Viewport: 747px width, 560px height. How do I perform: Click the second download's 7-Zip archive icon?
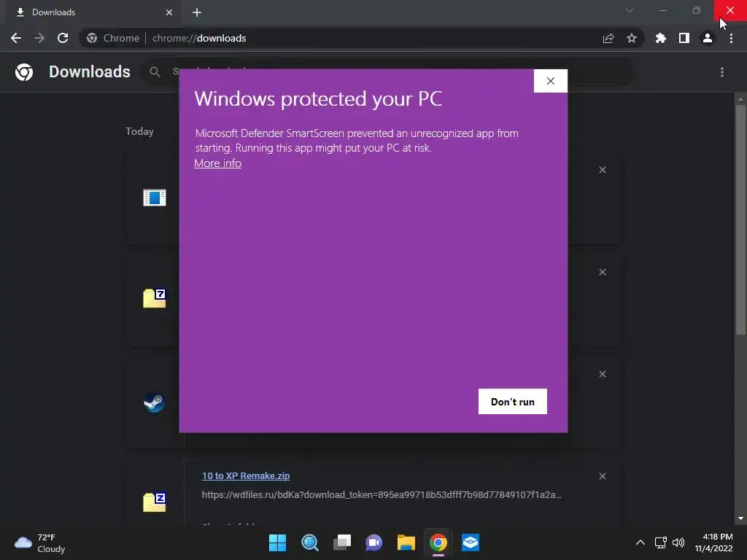coord(155,298)
